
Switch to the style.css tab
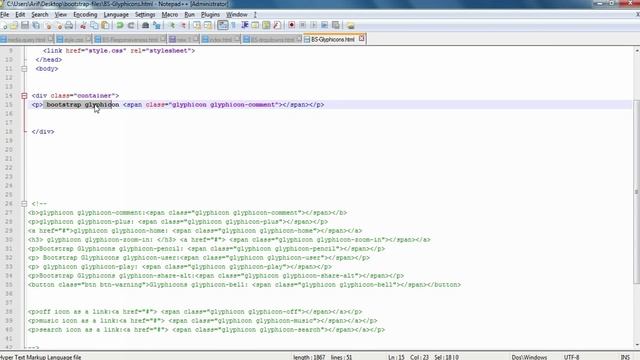click(x=73, y=40)
